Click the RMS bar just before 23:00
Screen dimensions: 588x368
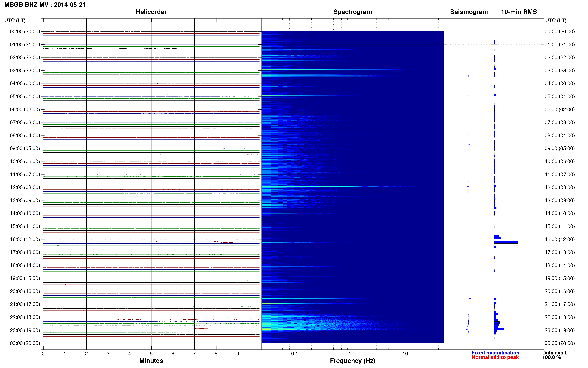[499, 329]
